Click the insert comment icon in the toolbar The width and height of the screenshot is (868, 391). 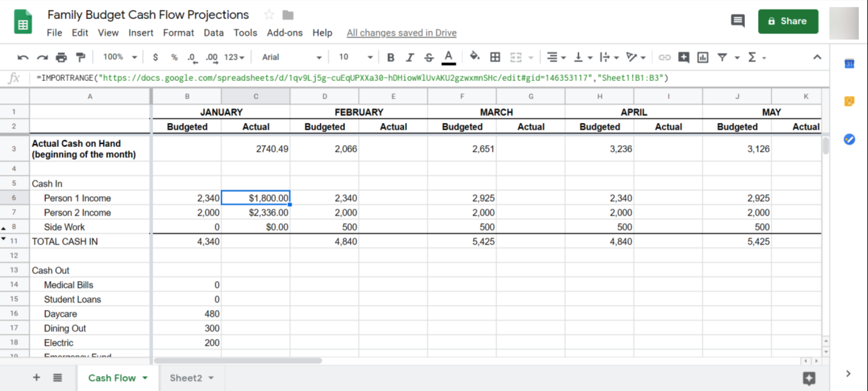[683, 57]
